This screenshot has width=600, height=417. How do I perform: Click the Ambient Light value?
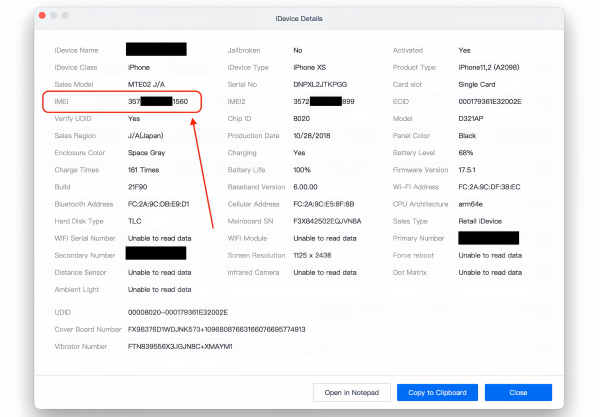160,290
